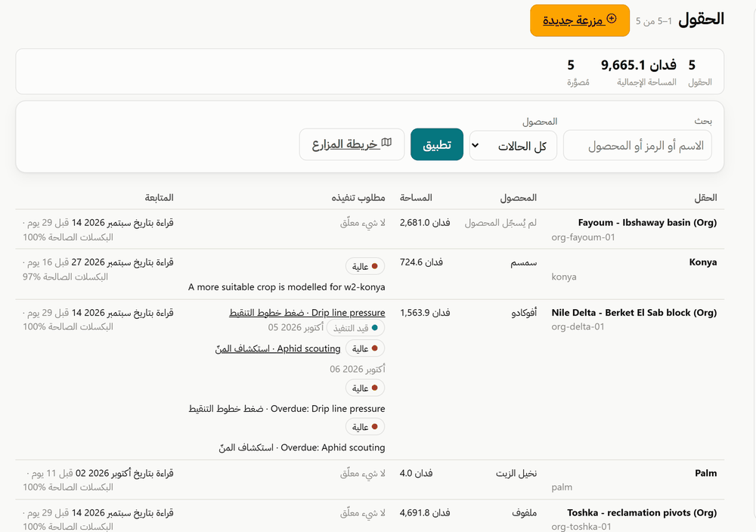Click the plus icon in مزرعة جديدة button

pos(612,19)
